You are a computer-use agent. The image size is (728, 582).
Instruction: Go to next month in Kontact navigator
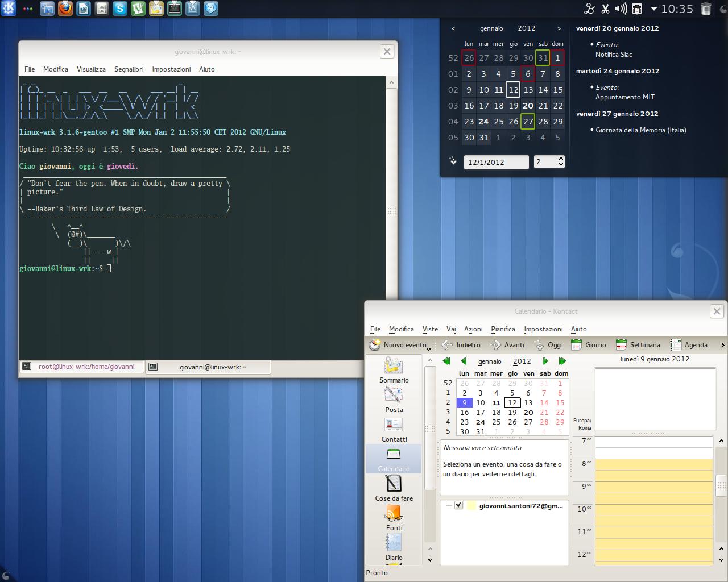[x=545, y=361]
